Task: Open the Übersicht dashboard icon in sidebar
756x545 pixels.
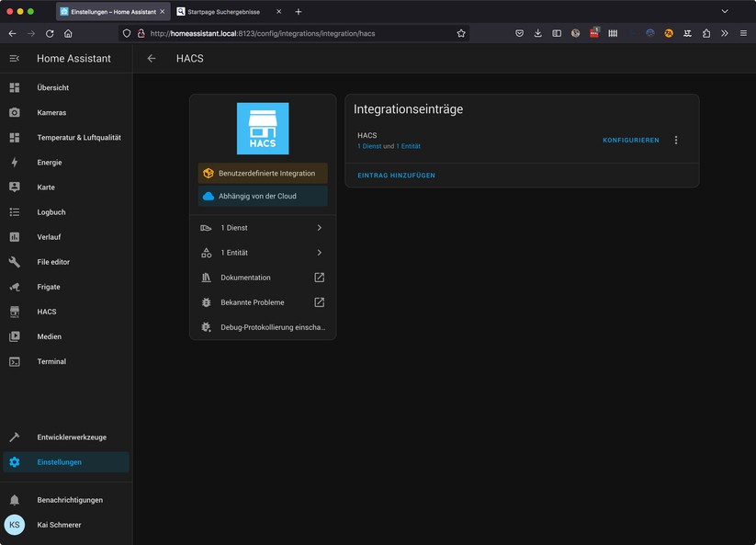Action: [13, 87]
